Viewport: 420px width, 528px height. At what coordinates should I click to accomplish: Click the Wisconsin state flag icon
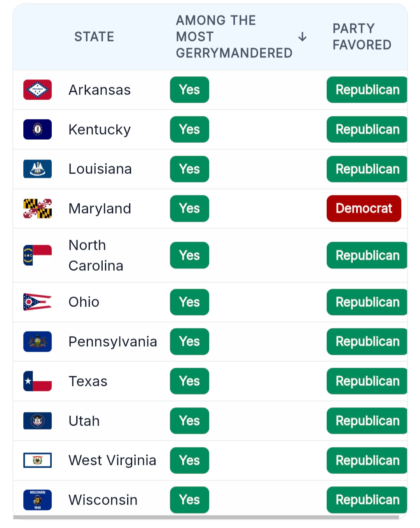[x=37, y=500]
